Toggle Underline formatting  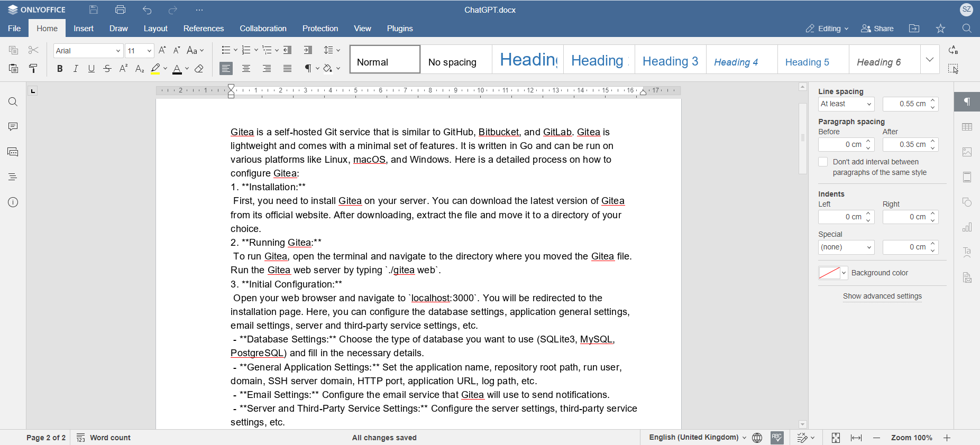91,69
